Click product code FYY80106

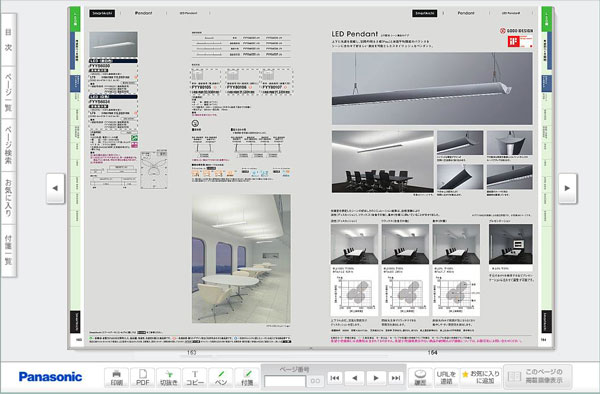pos(237,88)
